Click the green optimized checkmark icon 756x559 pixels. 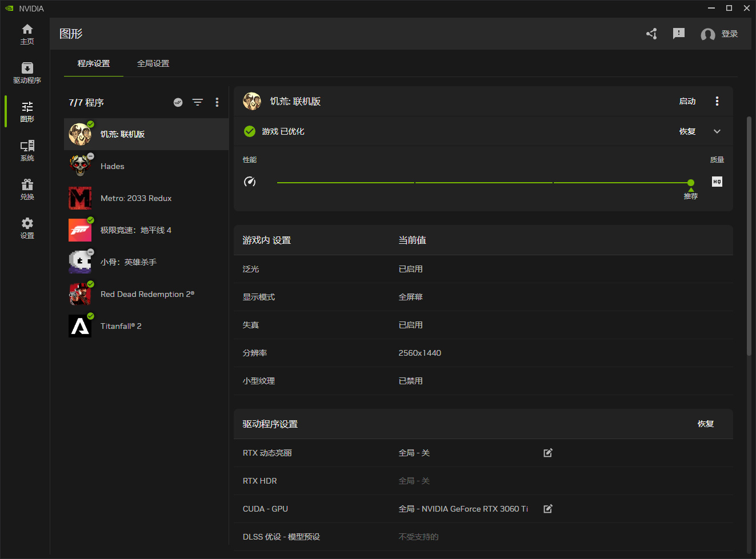coord(250,131)
